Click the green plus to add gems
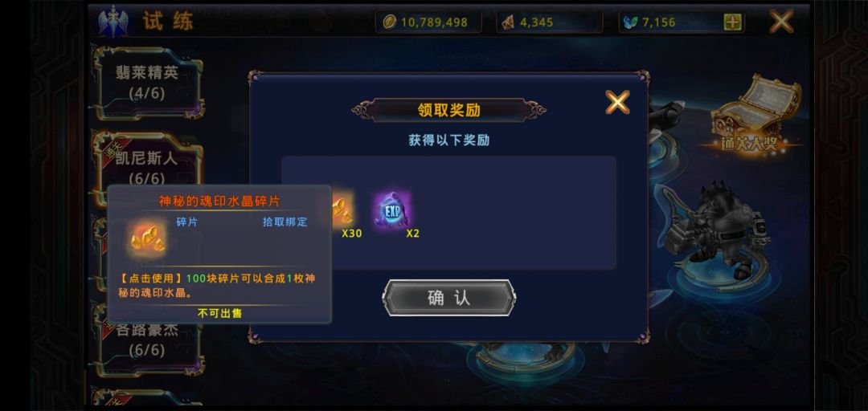 point(732,22)
